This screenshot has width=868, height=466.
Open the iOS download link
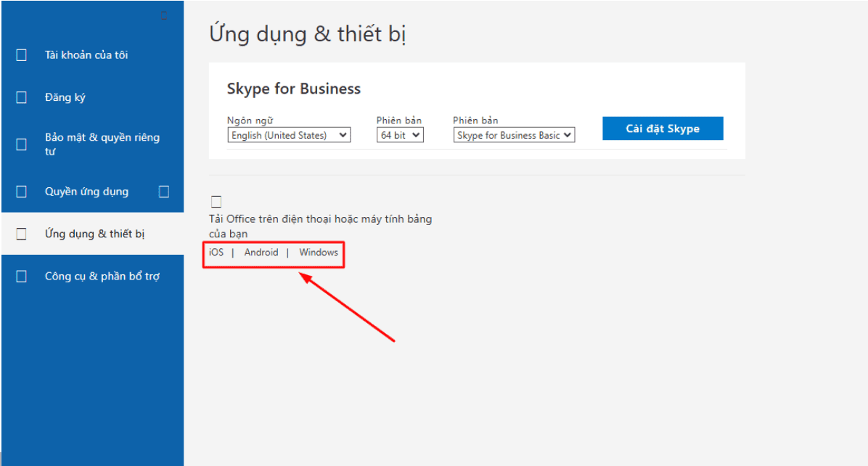[x=216, y=253]
